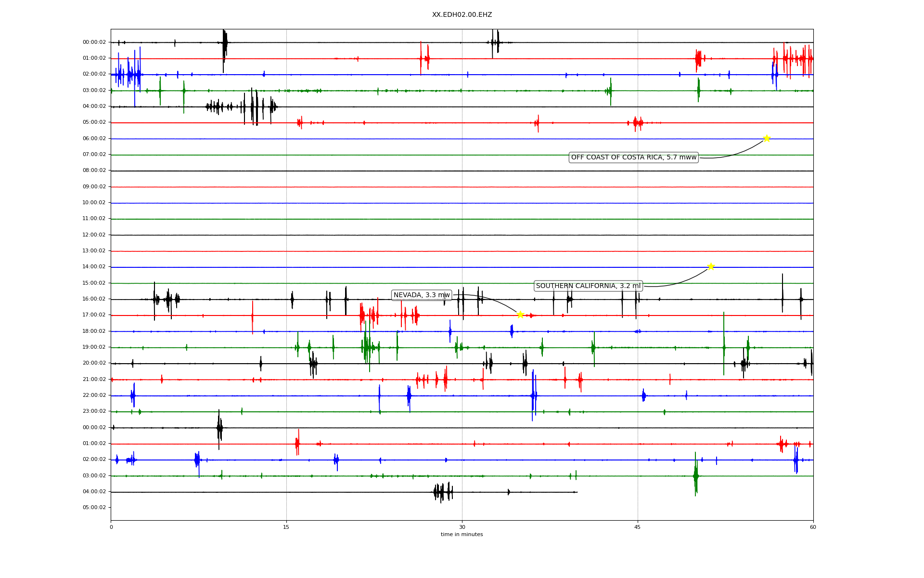The width and height of the screenshot is (924, 578).
Task: Click the 17:00:02 time row label
Action: [94, 315]
